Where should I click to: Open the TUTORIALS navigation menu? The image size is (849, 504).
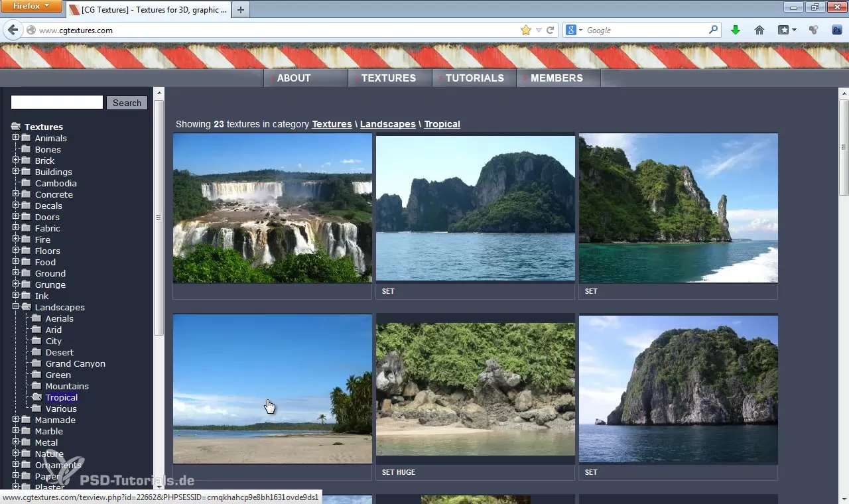coord(474,78)
